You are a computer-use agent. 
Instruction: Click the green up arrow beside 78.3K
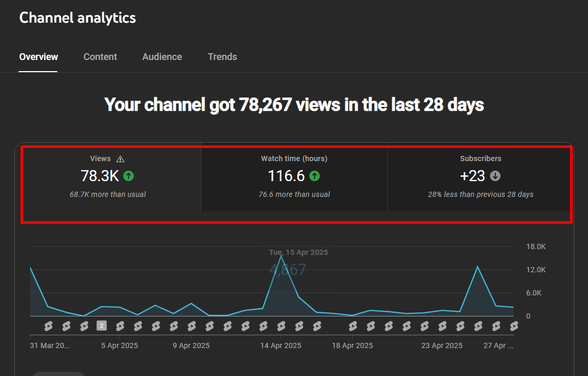(x=128, y=176)
